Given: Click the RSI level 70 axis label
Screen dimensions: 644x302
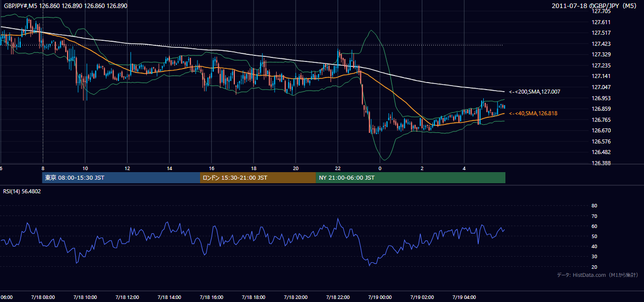Looking at the screenshot, I should [x=594, y=216].
